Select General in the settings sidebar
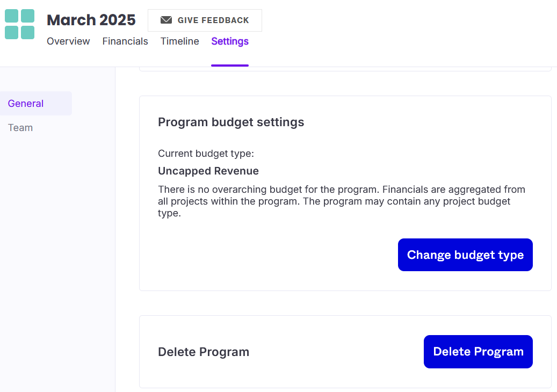 36,103
